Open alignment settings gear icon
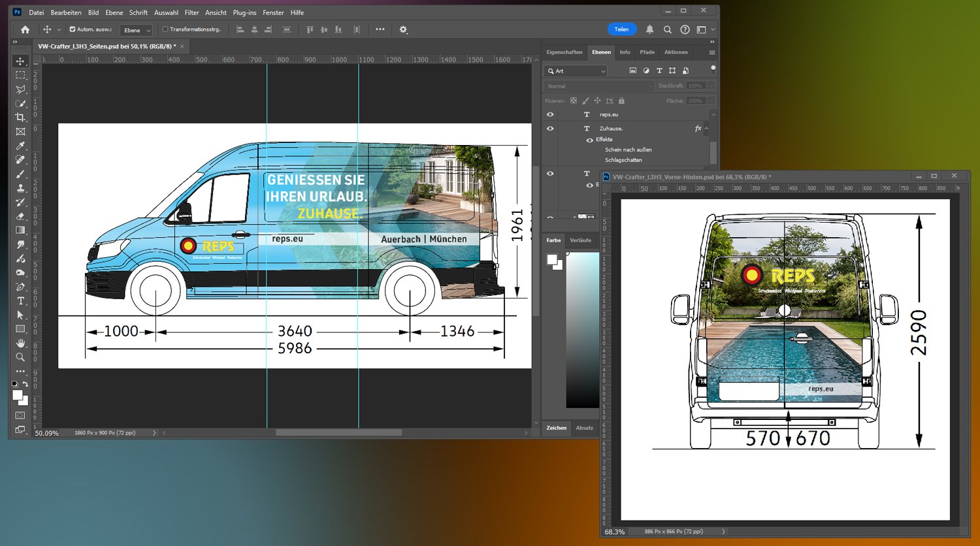This screenshot has width=980, height=546. (x=403, y=29)
